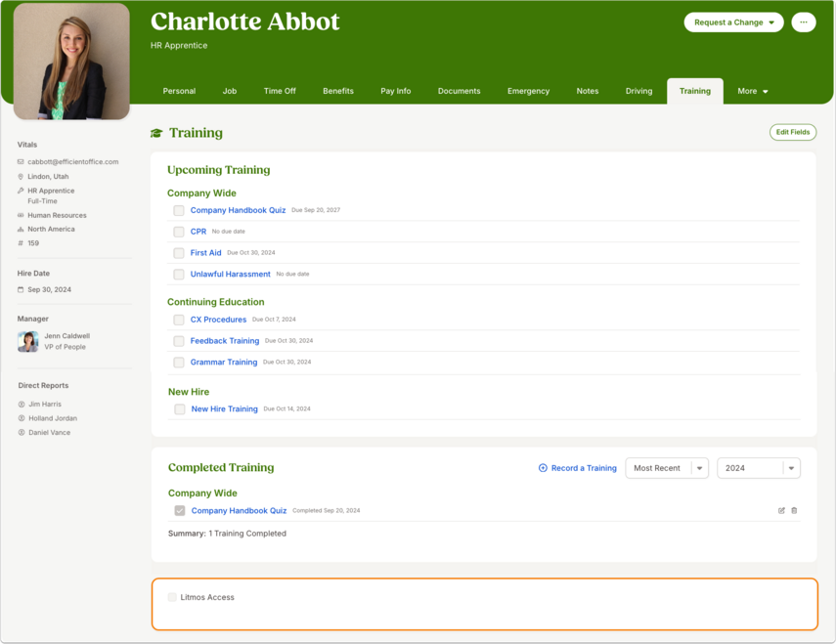Screen dimensions: 836x644
Task: Click the plus icon beside Record a Training
Action: 543,468
